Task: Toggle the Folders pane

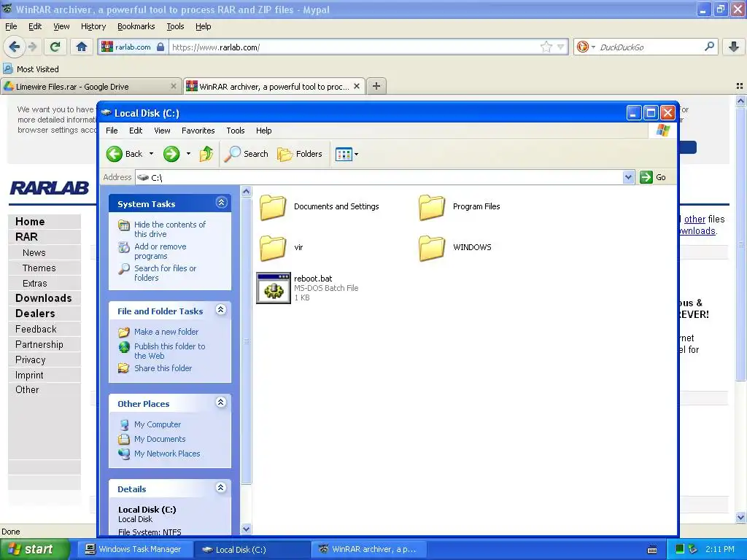Action: click(300, 154)
